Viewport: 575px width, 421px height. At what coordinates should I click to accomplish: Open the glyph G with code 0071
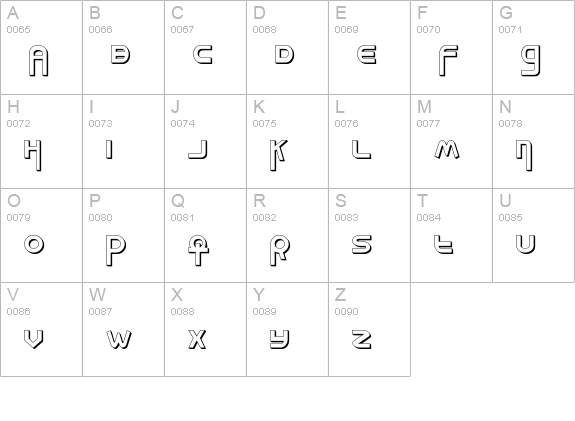click(x=534, y=47)
